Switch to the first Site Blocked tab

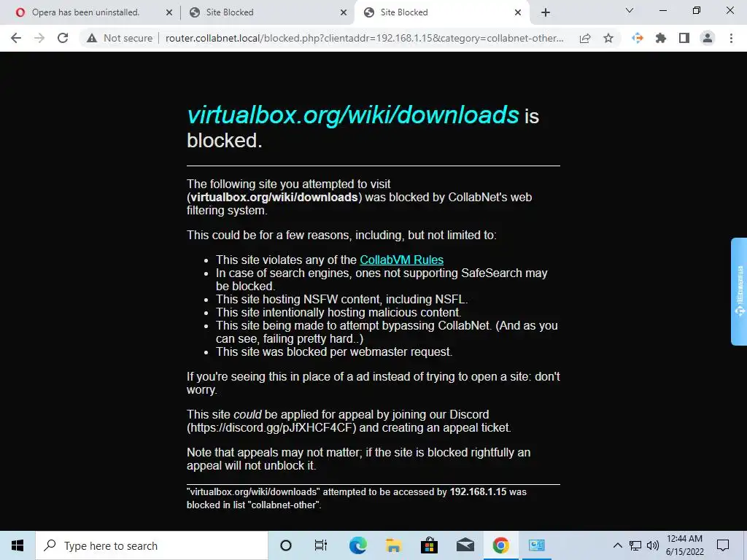(x=267, y=12)
